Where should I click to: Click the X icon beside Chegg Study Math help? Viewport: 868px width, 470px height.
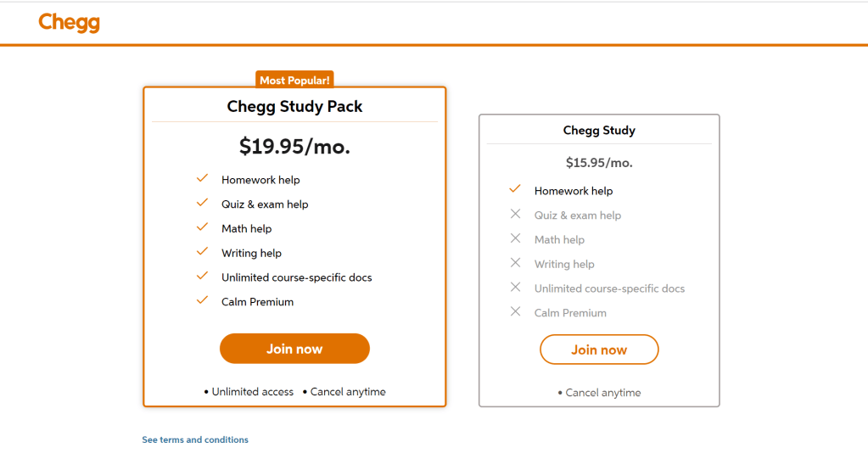pyautogui.click(x=515, y=238)
